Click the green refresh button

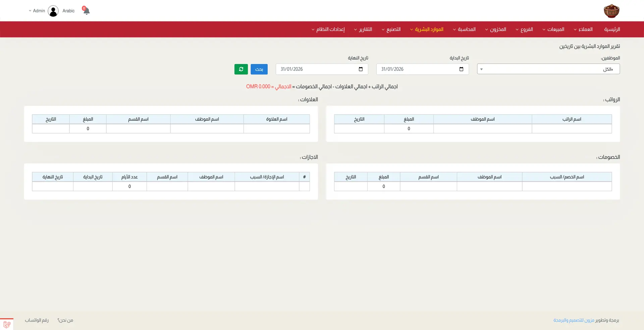[x=241, y=69]
